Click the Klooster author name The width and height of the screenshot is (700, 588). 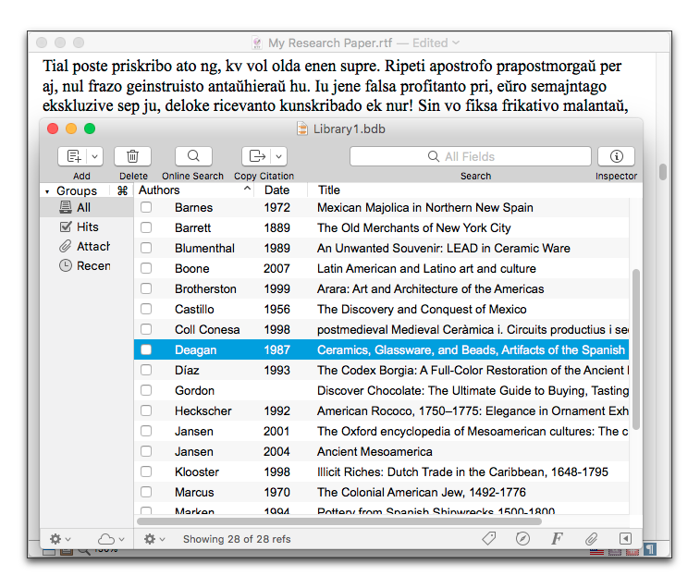click(197, 472)
